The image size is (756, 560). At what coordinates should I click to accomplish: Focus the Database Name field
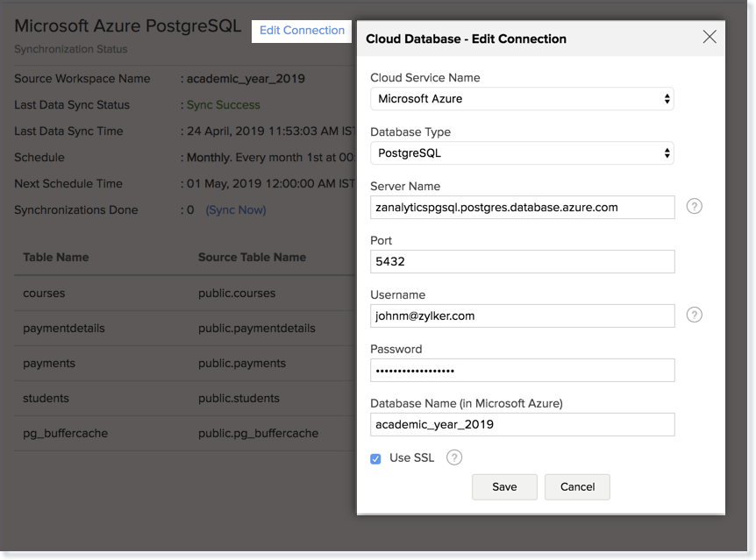(x=522, y=425)
